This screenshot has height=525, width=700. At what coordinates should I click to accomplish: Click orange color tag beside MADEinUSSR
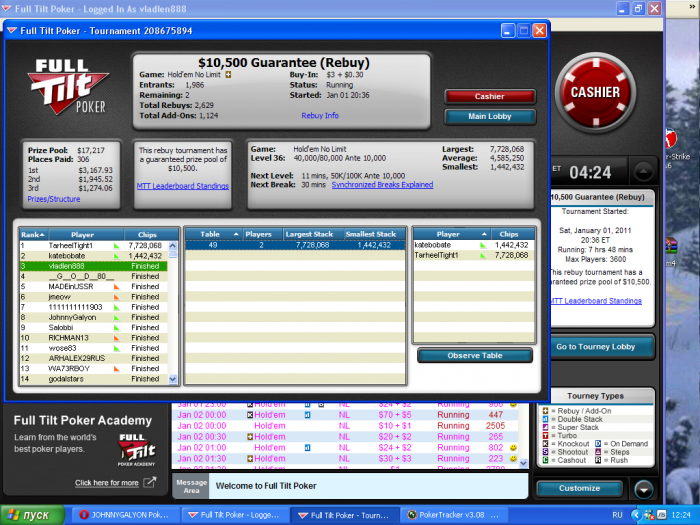(117, 287)
